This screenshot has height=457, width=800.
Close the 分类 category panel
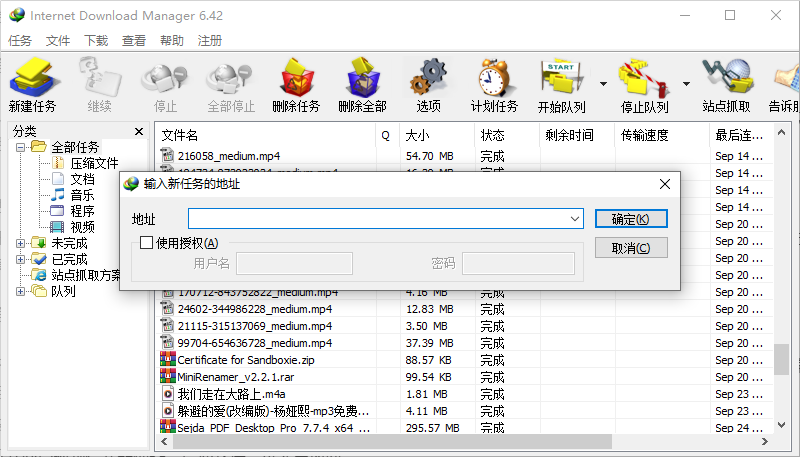click(139, 132)
